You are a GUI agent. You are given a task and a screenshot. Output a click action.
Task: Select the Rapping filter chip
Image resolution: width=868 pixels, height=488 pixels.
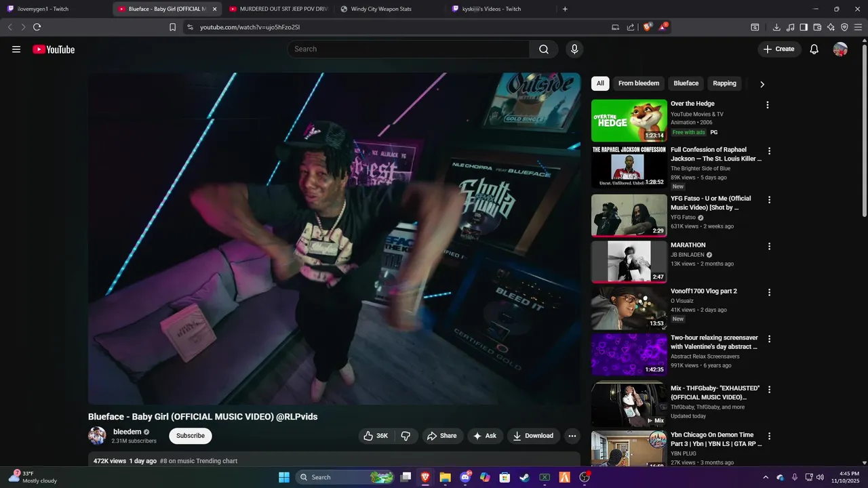tap(724, 83)
